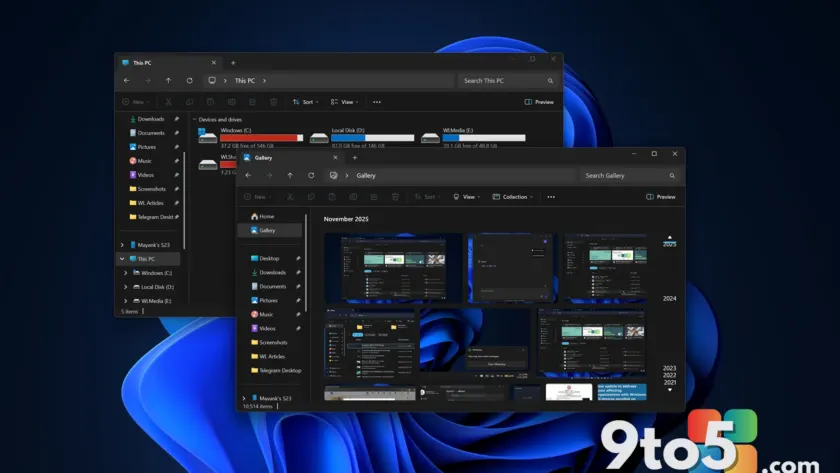Click the Share icon in This PC toolbar
Image resolution: width=840 pixels, height=473 pixels.
[252, 102]
